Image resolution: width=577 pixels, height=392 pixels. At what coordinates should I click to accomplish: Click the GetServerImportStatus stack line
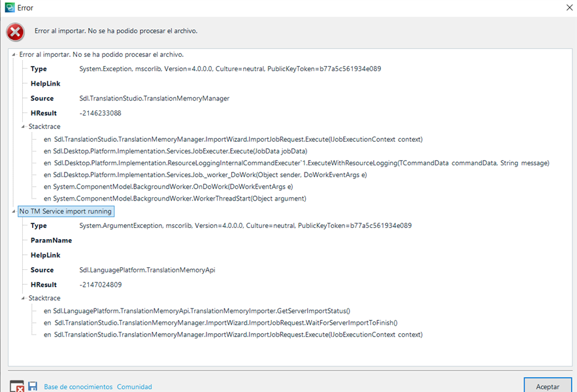tap(197, 311)
